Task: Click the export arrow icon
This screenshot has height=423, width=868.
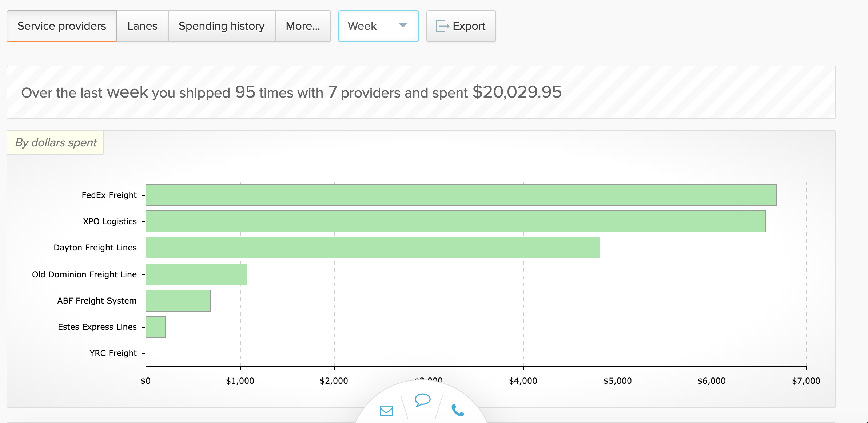Action: coord(442,26)
